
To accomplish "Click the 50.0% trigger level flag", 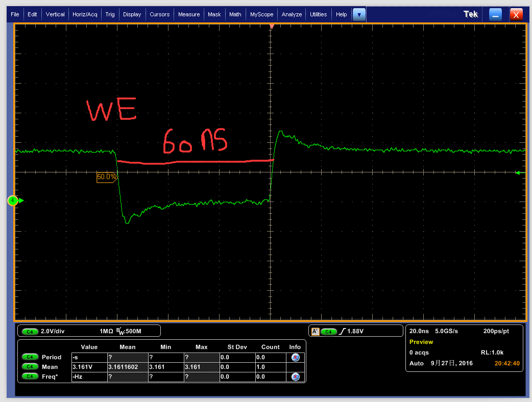I will [106, 177].
